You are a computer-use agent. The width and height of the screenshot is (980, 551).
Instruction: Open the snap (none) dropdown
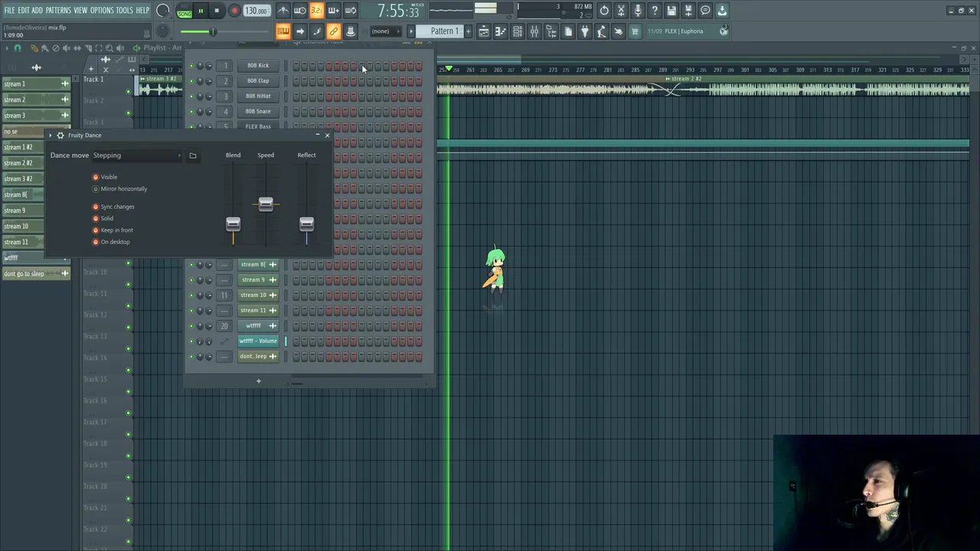coord(385,31)
